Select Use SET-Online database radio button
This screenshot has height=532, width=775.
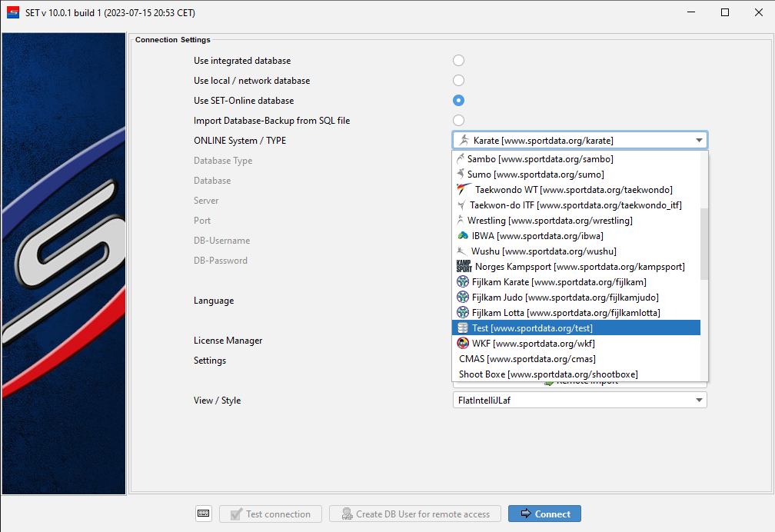tap(459, 101)
